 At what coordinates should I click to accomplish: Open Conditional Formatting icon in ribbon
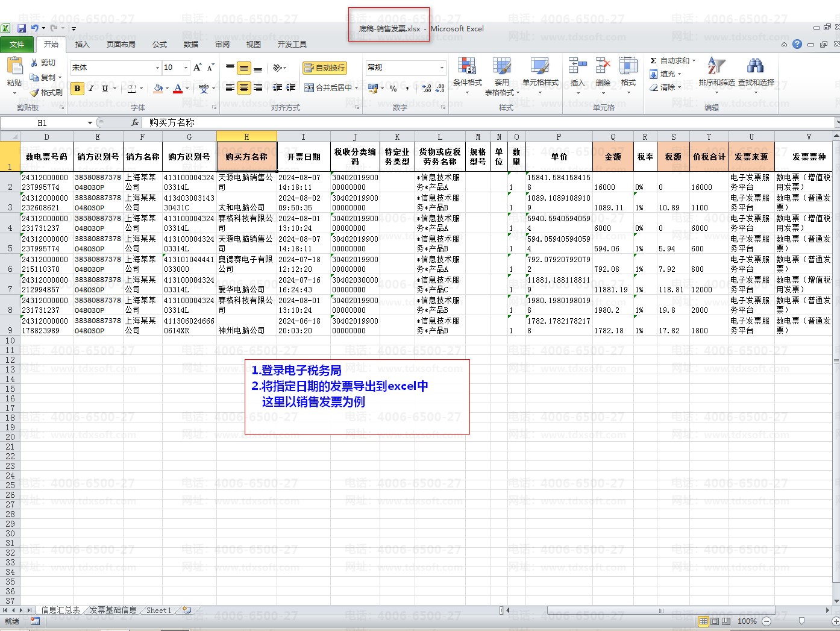467,66
